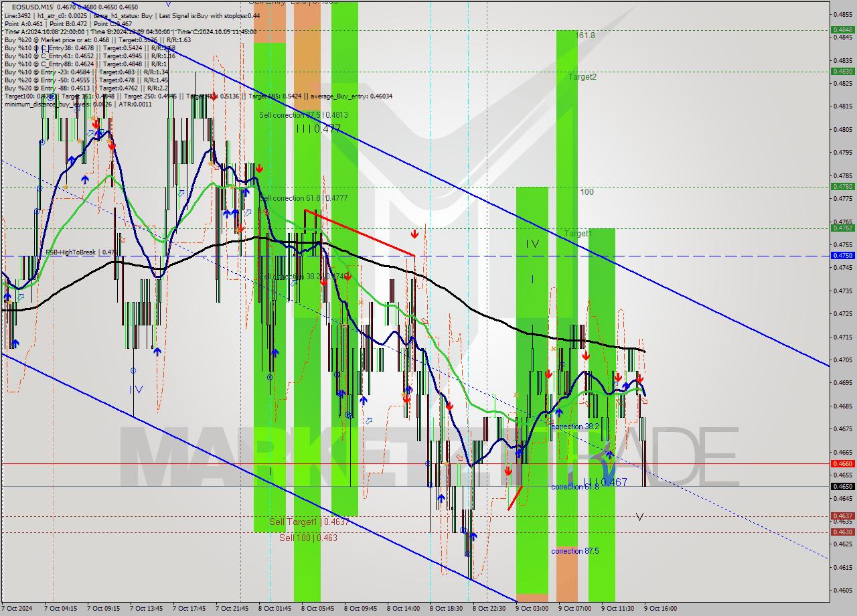Click the '8 Oct 01:45' time axis label
Screen dimensions: 857x616
point(275,609)
